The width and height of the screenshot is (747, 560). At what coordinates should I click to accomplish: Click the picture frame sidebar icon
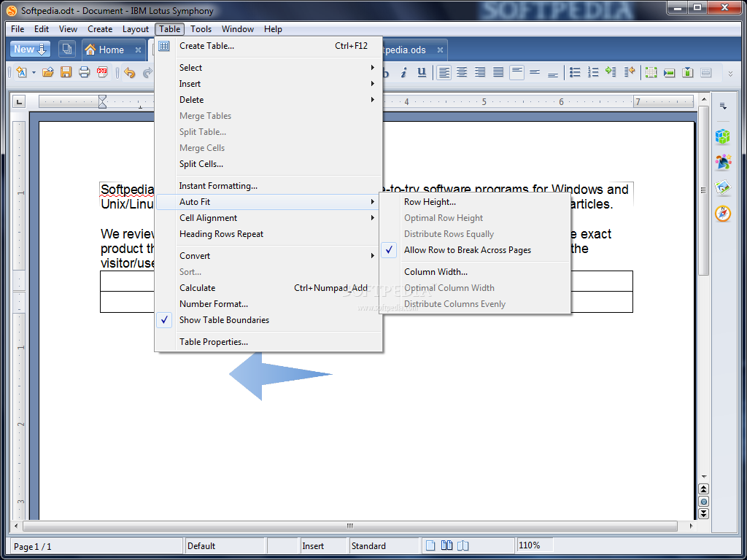pyautogui.click(x=723, y=187)
